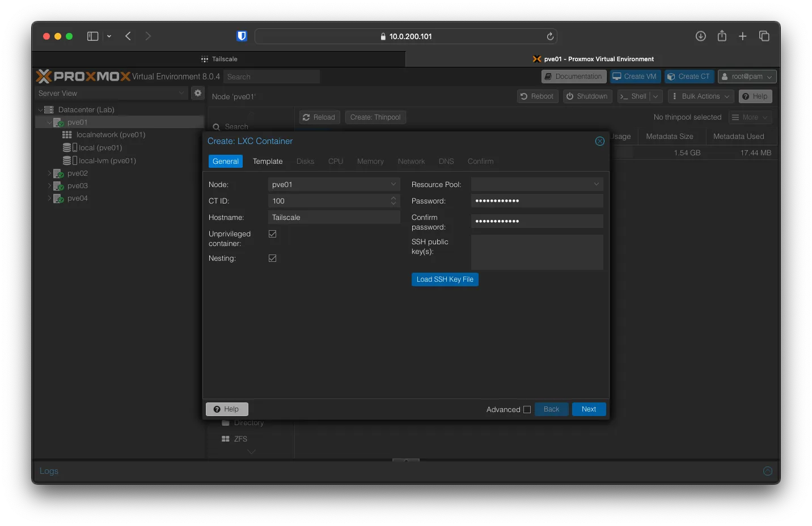Screen dimensions: 812x526
Task: Expand the Logs panel with the circle icon
Action: click(x=768, y=471)
